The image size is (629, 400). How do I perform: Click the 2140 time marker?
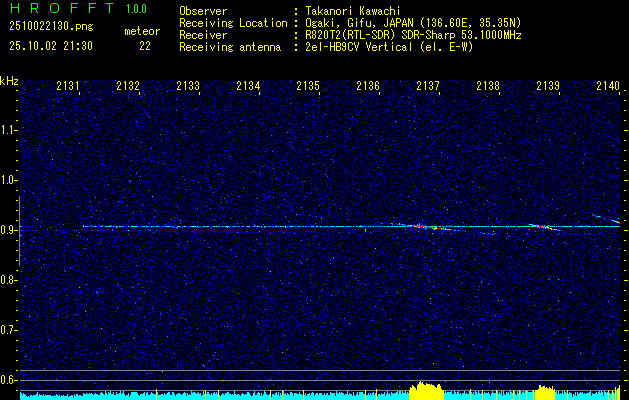click(x=607, y=87)
